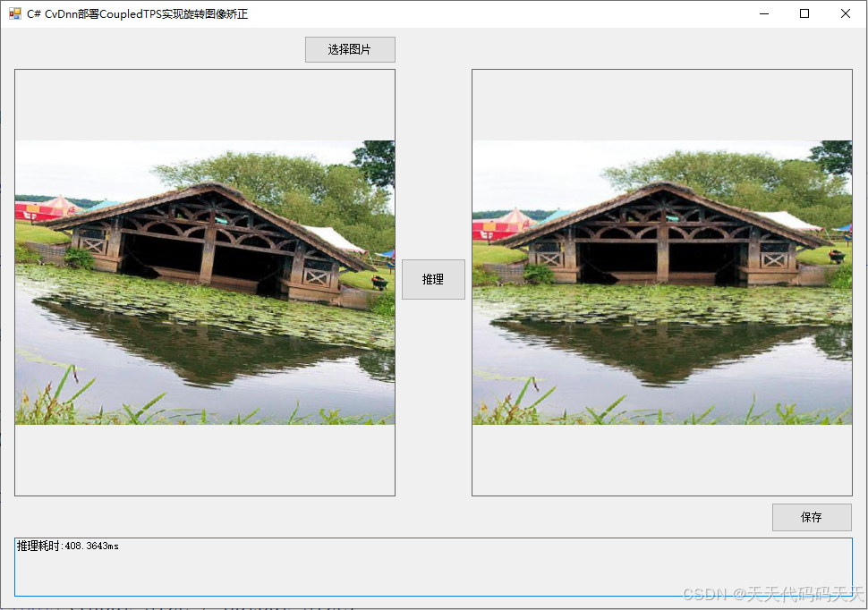The height and width of the screenshot is (610, 868).
Task: Maximize the CoupledTPS window
Action: tap(804, 13)
